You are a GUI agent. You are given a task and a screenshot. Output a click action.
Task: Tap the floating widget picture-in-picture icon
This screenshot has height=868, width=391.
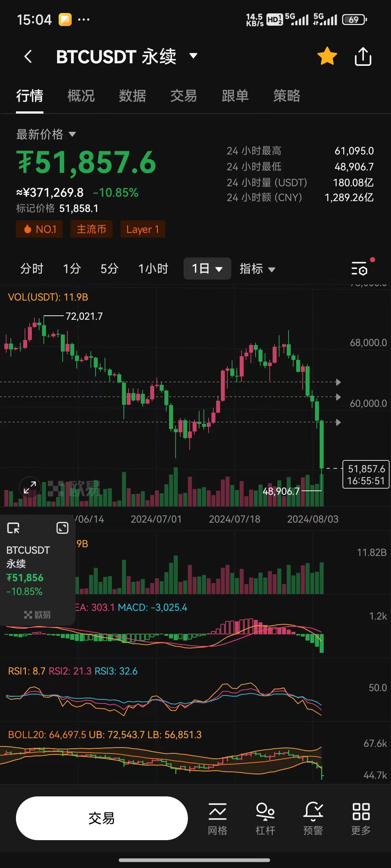pyautogui.click(x=13, y=528)
